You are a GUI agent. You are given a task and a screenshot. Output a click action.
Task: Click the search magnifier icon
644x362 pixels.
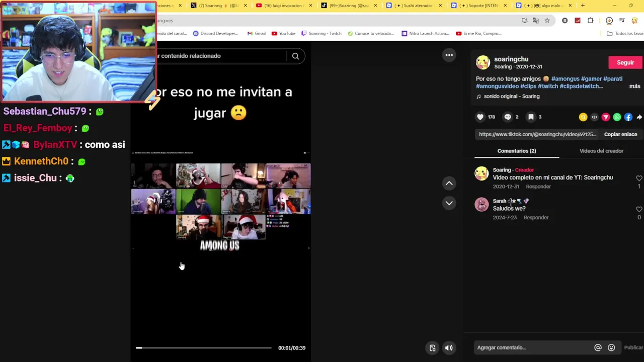[295, 56]
